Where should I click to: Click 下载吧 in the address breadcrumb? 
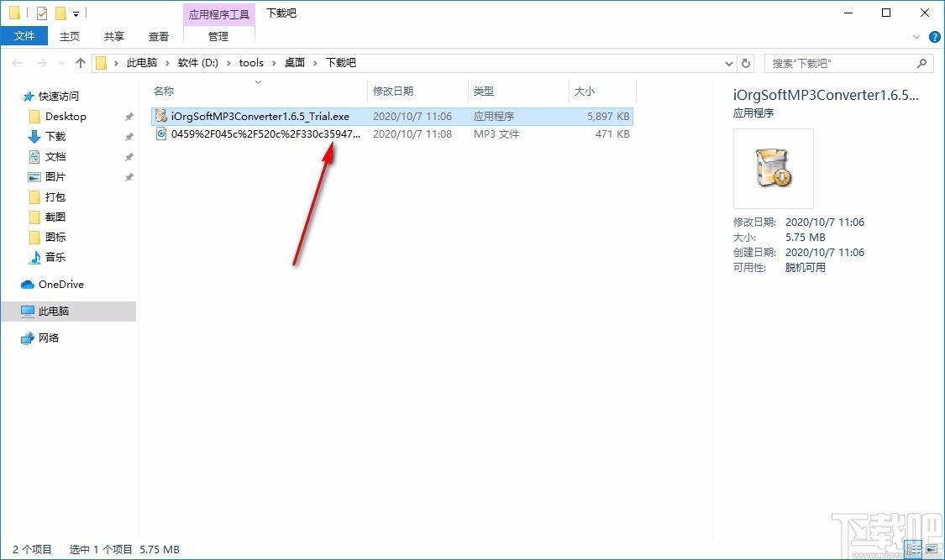point(341,63)
